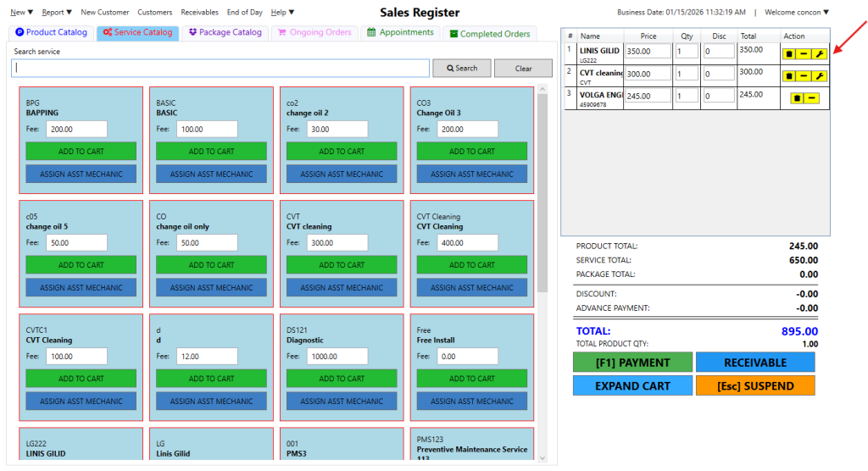Click wrench icon on CVT cleaning row
Image resolution: width=868 pixels, height=471 pixels.
tap(819, 76)
